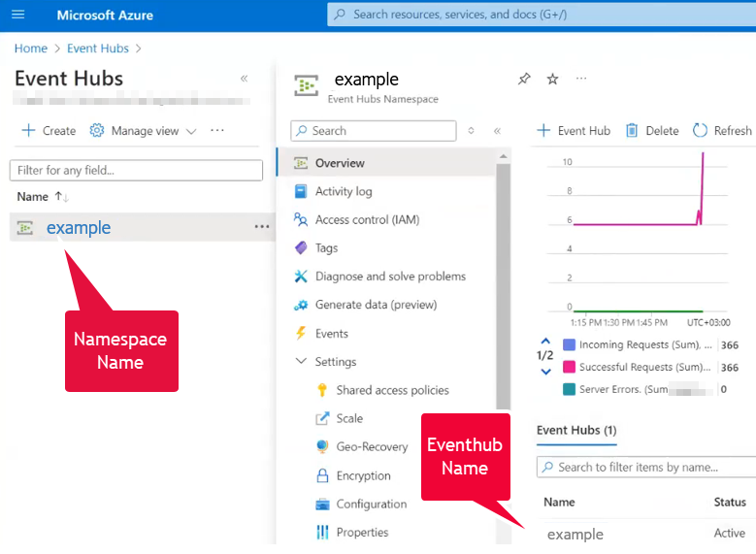Pin the example namespace to dashboard

[524, 79]
